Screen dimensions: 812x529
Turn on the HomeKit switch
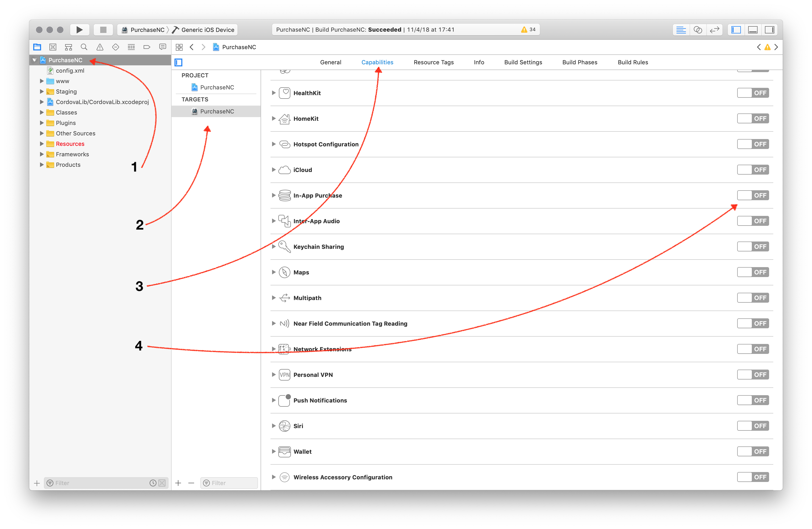tap(753, 118)
